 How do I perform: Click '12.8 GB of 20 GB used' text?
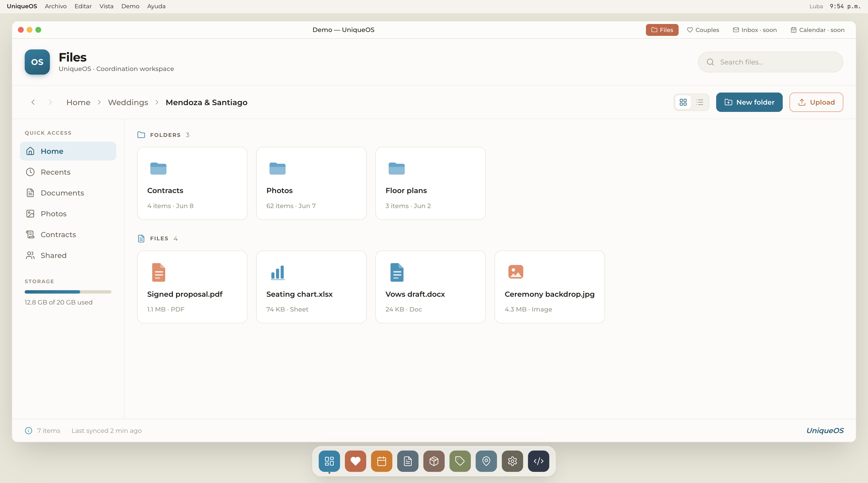tap(58, 302)
